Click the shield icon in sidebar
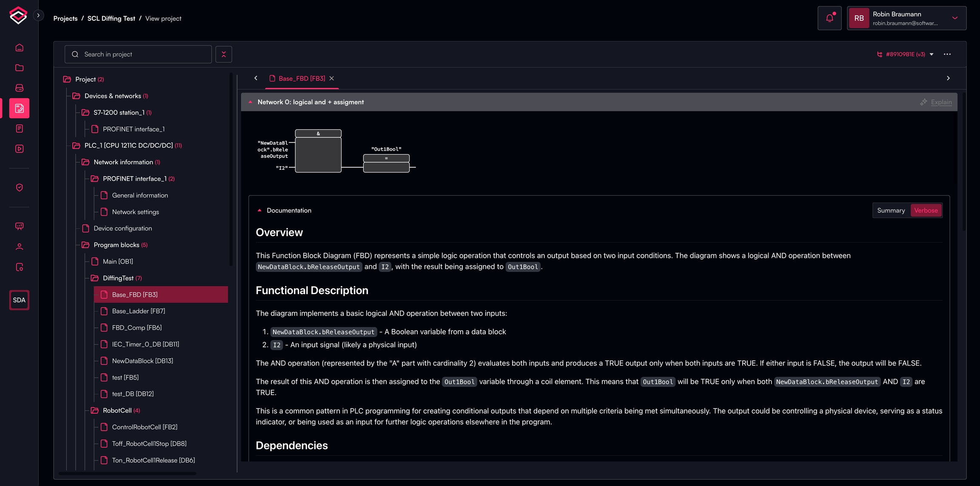This screenshot has height=486, width=980. pyautogui.click(x=19, y=188)
